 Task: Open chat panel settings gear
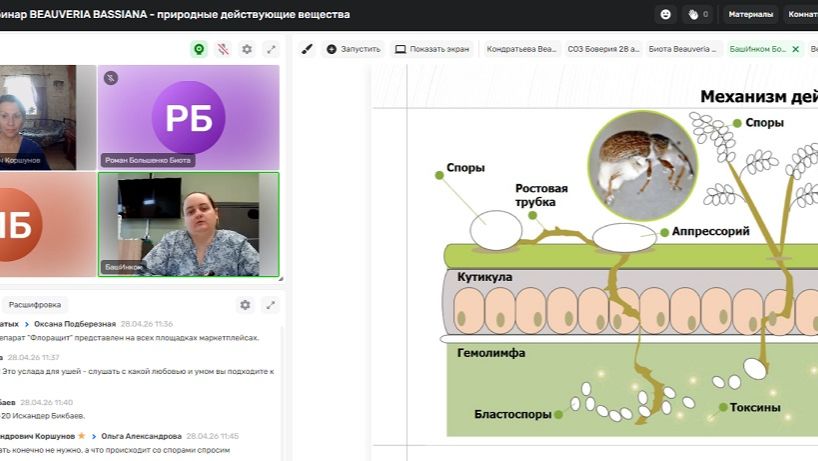(x=245, y=305)
